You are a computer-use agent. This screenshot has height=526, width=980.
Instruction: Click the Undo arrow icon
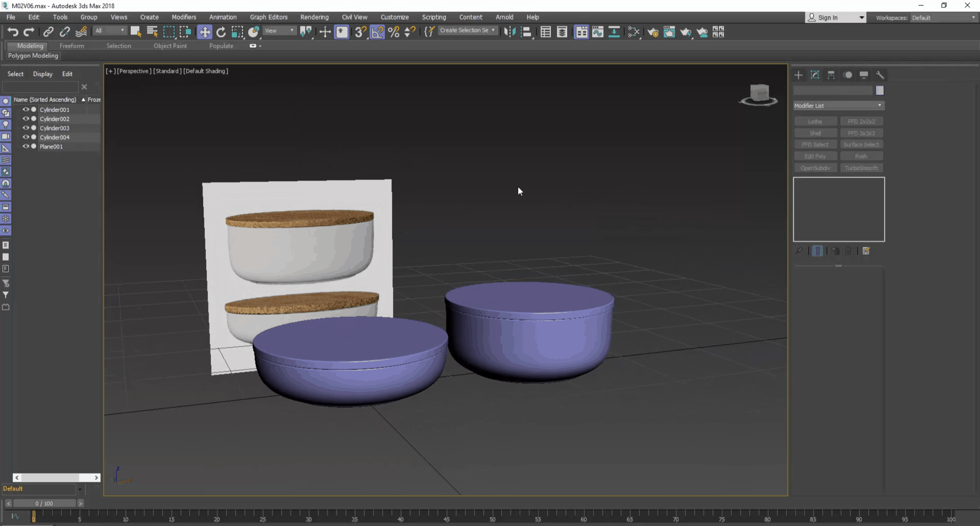13,32
